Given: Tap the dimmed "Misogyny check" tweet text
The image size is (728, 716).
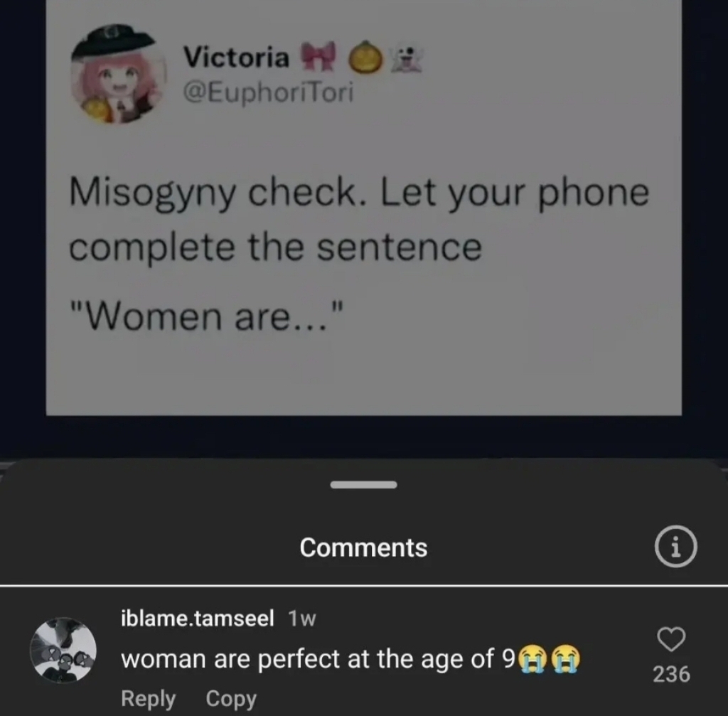Looking at the screenshot, I should point(359,219).
